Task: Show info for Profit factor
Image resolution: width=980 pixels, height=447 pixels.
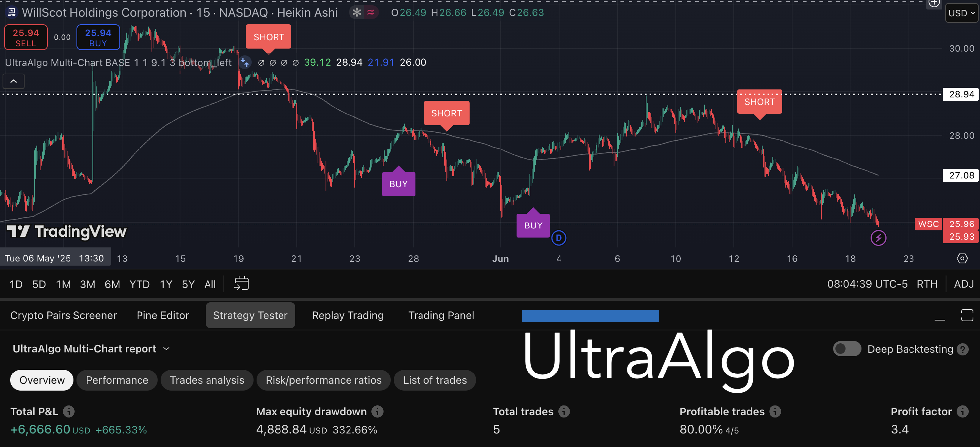Action: 963,411
